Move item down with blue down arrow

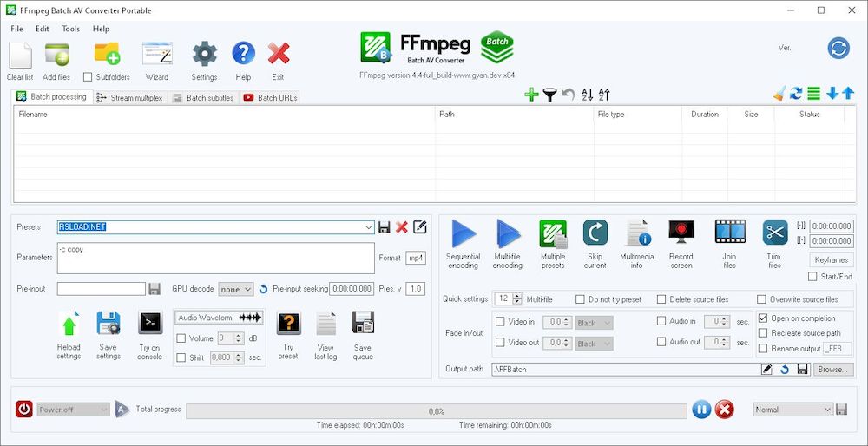click(832, 94)
